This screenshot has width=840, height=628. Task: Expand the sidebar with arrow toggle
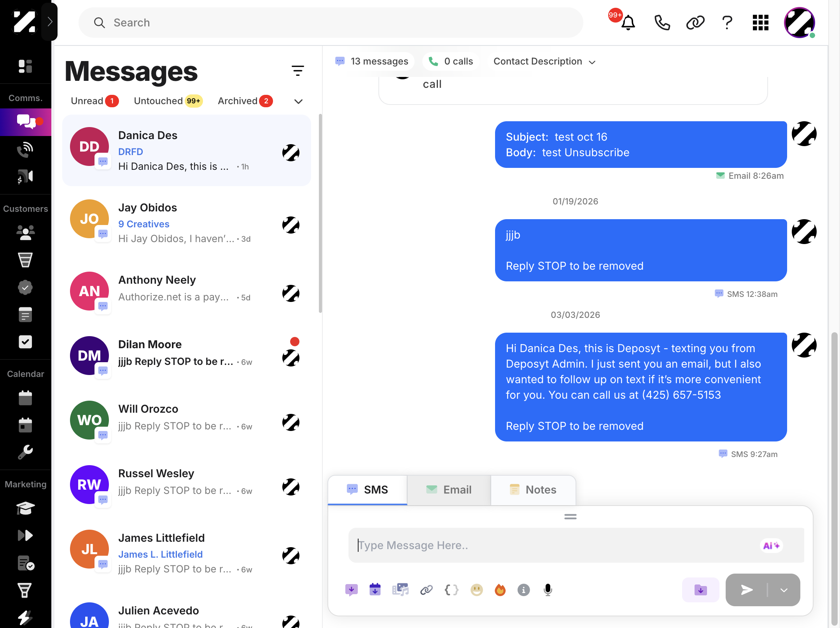pos(50,21)
